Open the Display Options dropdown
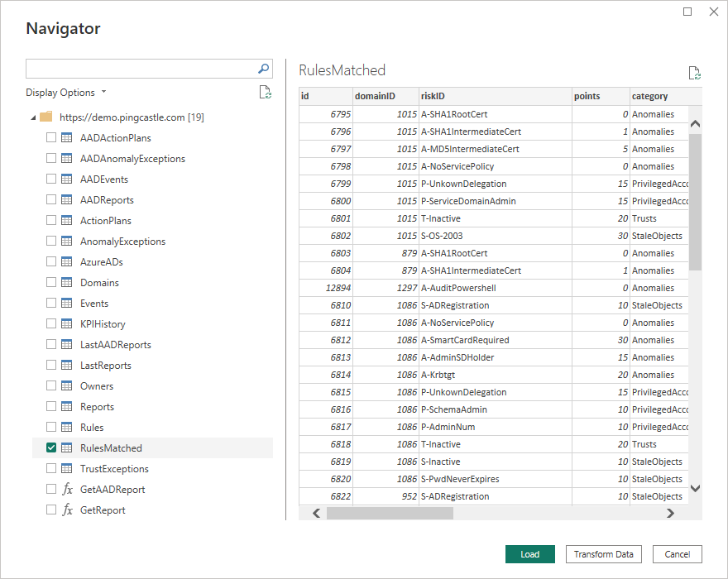Image resolution: width=728 pixels, height=579 pixels. (x=66, y=93)
